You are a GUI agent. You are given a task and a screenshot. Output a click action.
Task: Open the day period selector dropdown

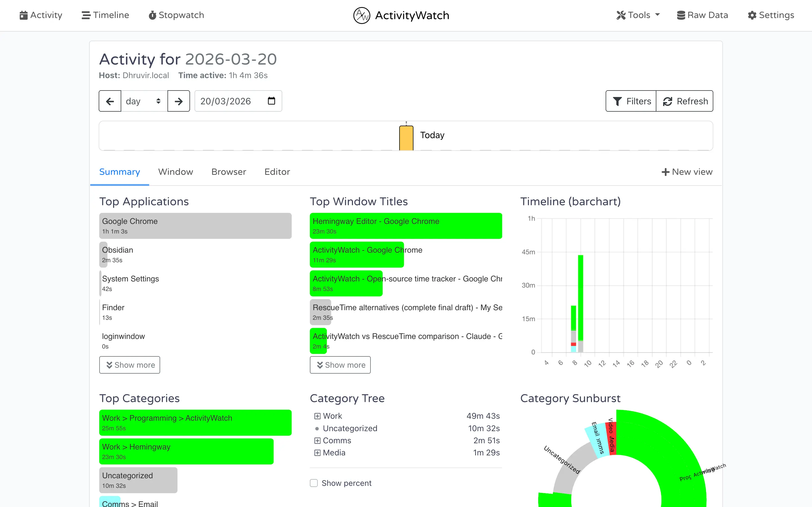tap(144, 101)
